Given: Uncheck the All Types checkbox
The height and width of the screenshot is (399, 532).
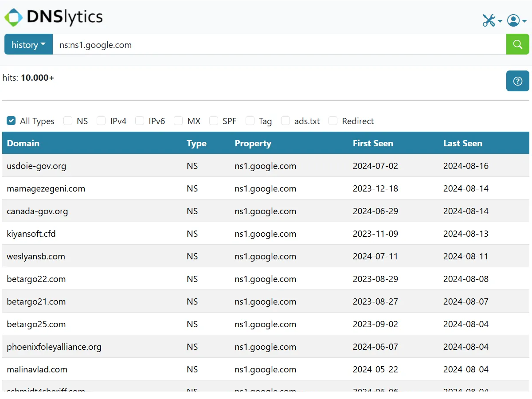Looking at the screenshot, I should pos(11,121).
